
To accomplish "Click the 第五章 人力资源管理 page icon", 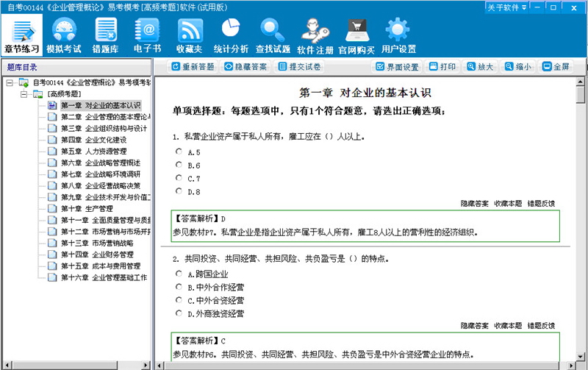I will (52, 152).
